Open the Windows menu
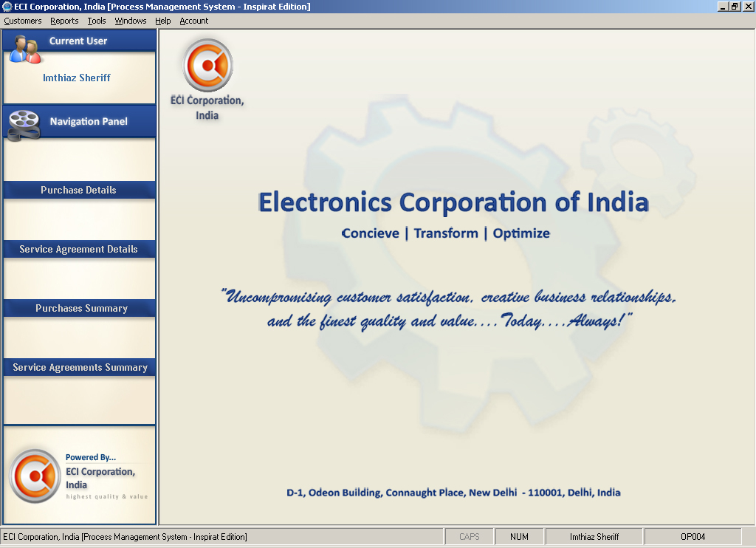This screenshot has width=756, height=548. click(131, 21)
